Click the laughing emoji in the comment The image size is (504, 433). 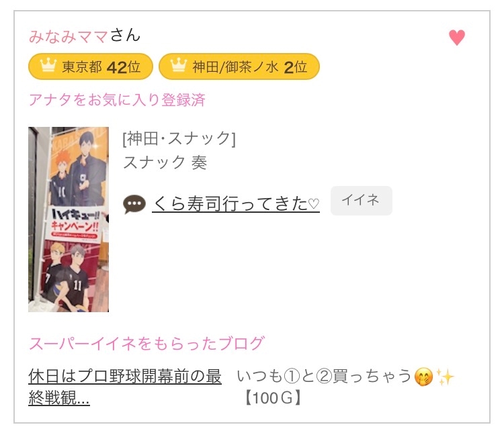[x=423, y=377]
